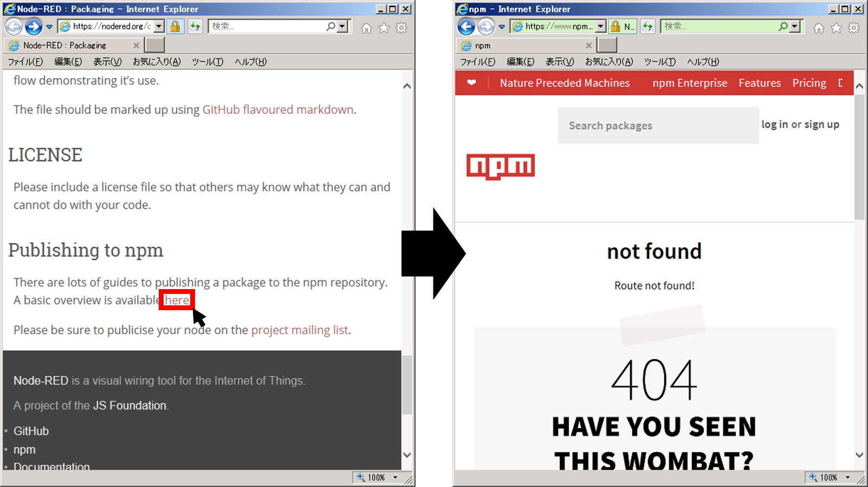Image resolution: width=868 pixels, height=487 pixels.
Task: Open ツール(T) menu in npm window
Action: (660, 62)
